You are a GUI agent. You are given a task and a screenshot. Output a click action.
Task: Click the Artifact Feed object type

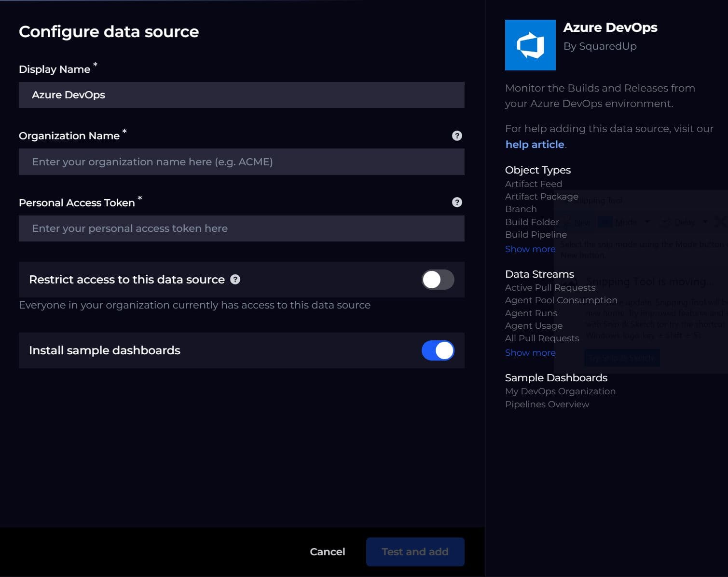pos(533,184)
